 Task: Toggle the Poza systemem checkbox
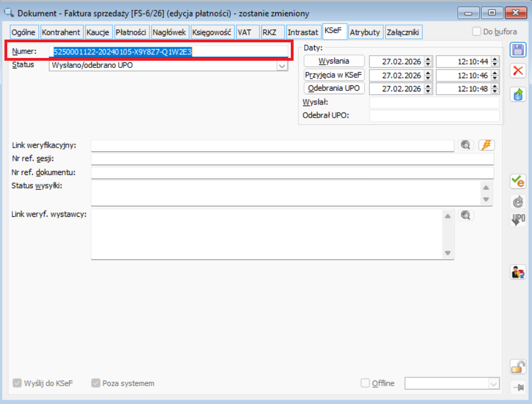pyautogui.click(x=96, y=383)
